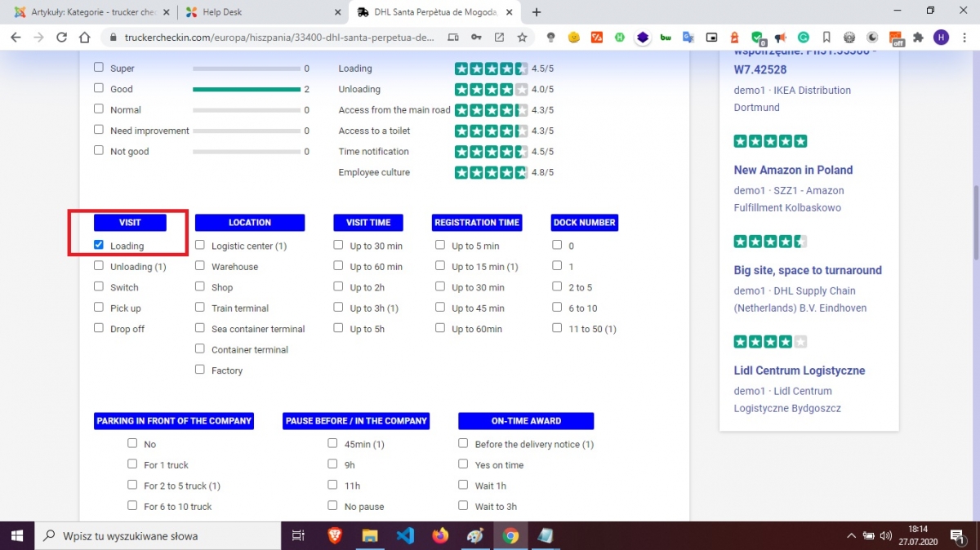The width and height of the screenshot is (980, 550).
Task: Check the Logistic center location checkbox
Action: (x=200, y=245)
